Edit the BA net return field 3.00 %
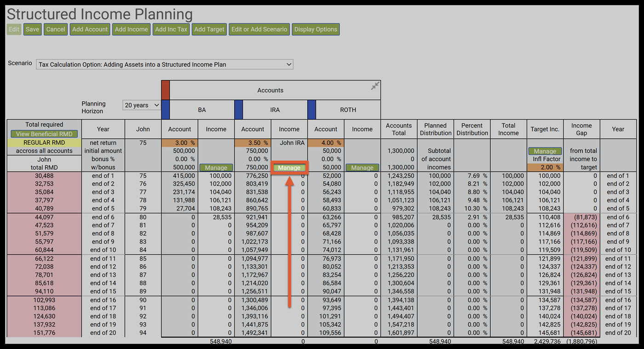 (x=179, y=143)
